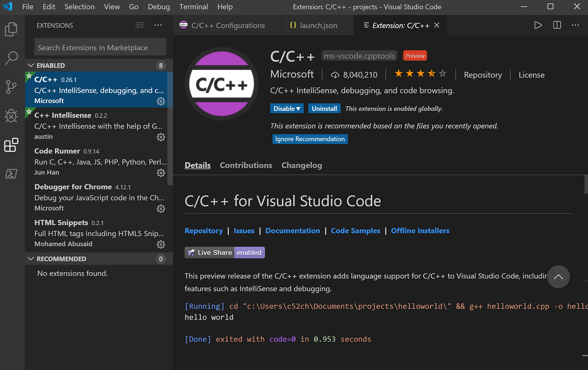Collapse the RECOMMENDED extensions section
Viewport: 588px width, 370px height.
(31, 258)
